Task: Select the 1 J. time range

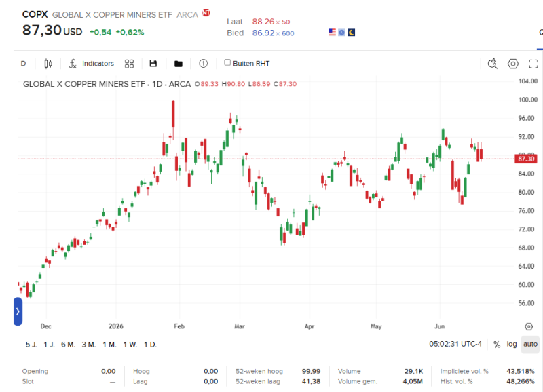Action: (49, 345)
